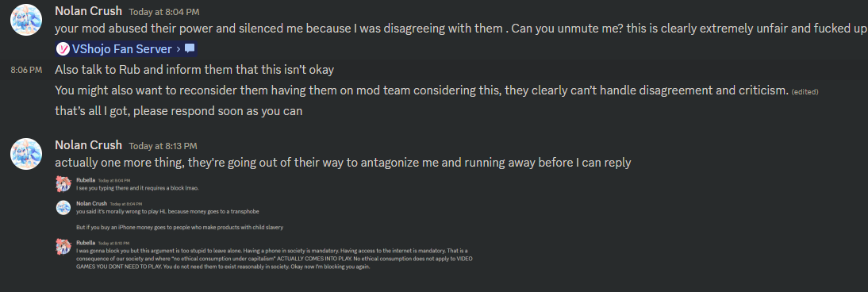Image resolution: width=868 pixels, height=292 pixels.
Task: Click the chevron arrow beside VShojo Fan Server
Action: pyautogui.click(x=179, y=49)
